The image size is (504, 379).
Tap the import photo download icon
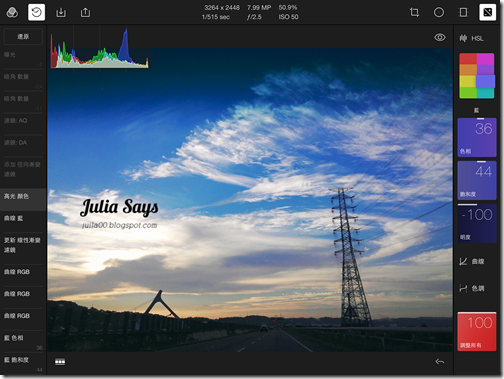click(x=61, y=12)
